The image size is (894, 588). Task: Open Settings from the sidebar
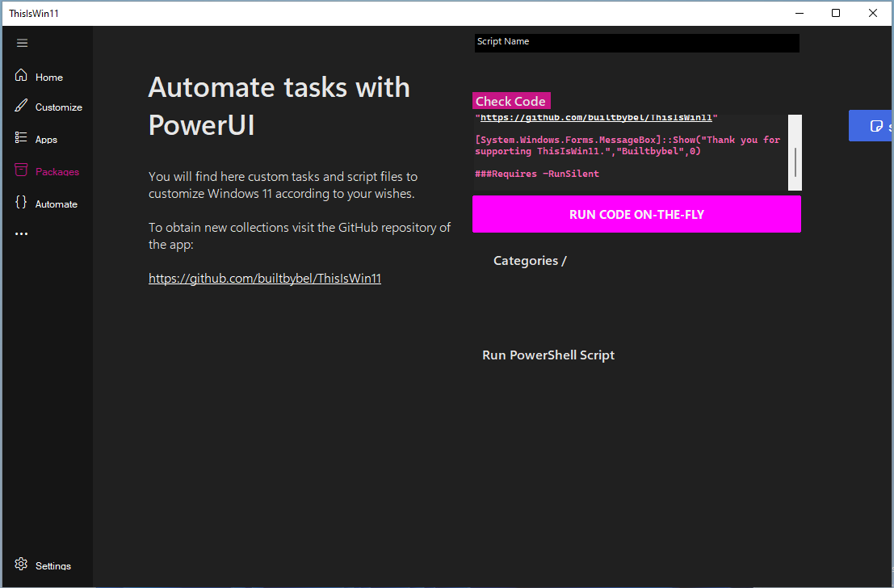(x=53, y=565)
